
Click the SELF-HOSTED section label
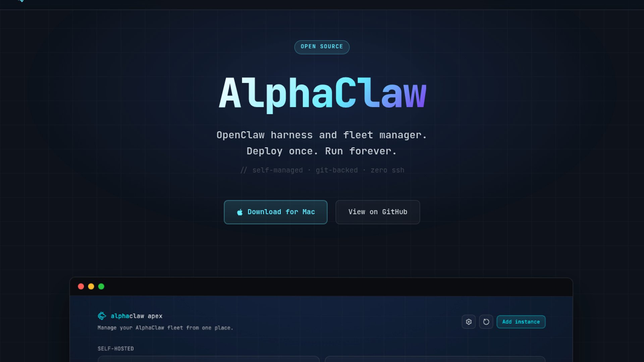[116, 349]
